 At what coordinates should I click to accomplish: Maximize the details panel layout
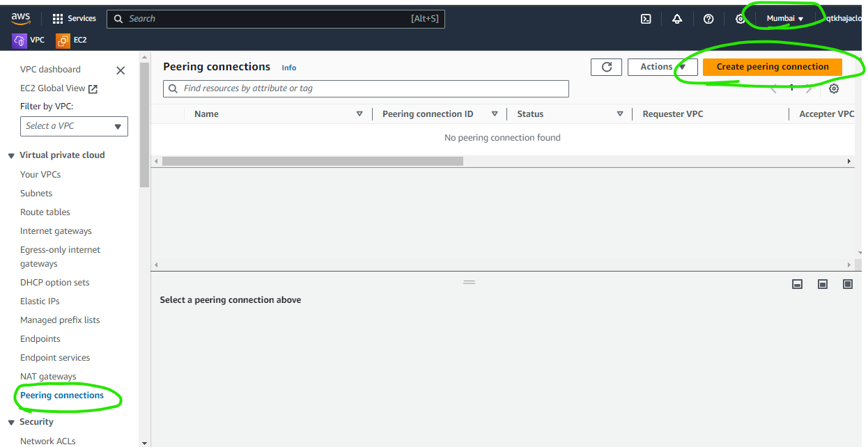click(848, 284)
